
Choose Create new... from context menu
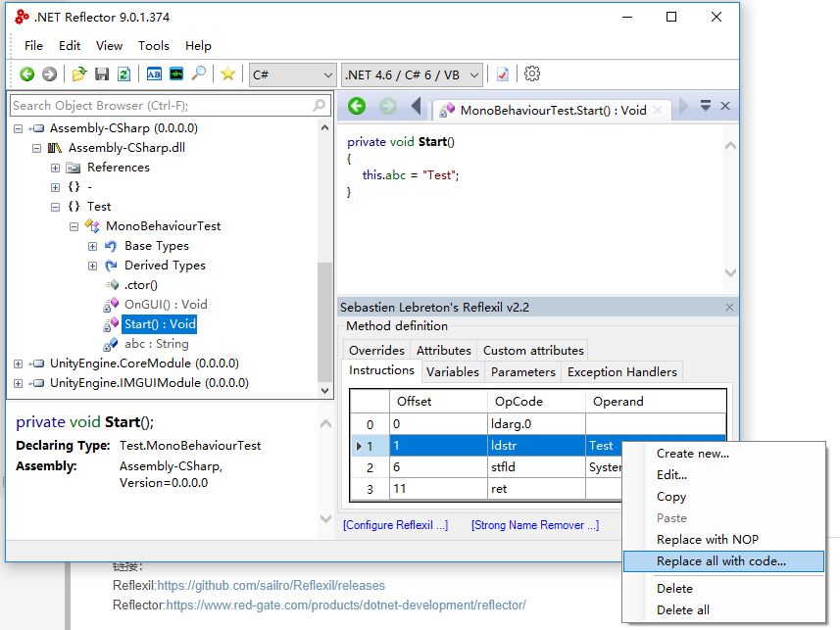point(723,454)
